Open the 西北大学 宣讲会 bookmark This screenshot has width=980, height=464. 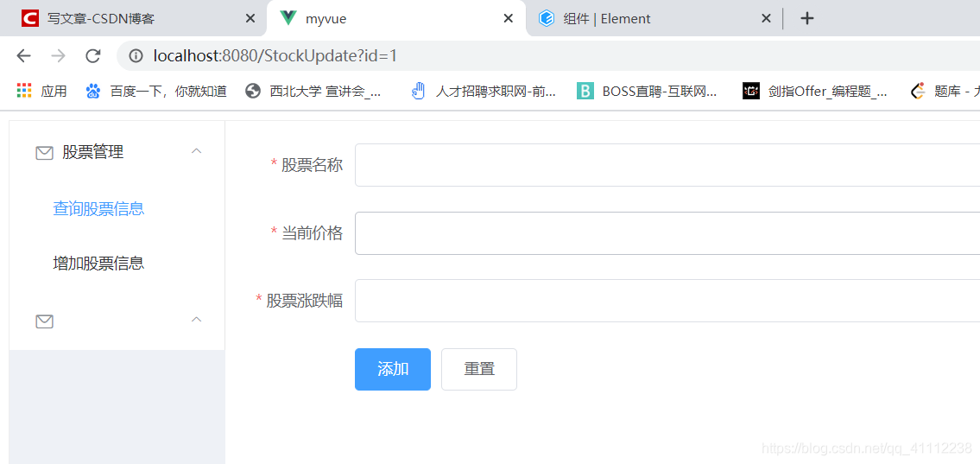[313, 92]
